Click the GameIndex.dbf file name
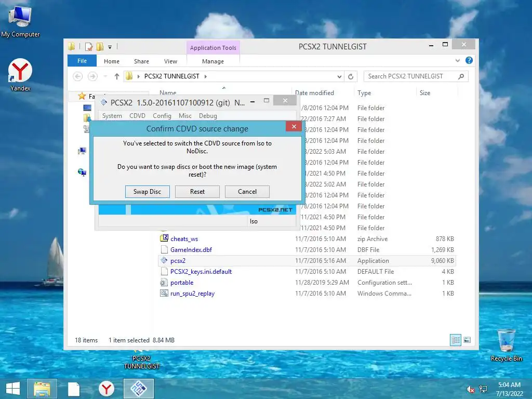Viewport: 532px width, 399px height. click(191, 250)
